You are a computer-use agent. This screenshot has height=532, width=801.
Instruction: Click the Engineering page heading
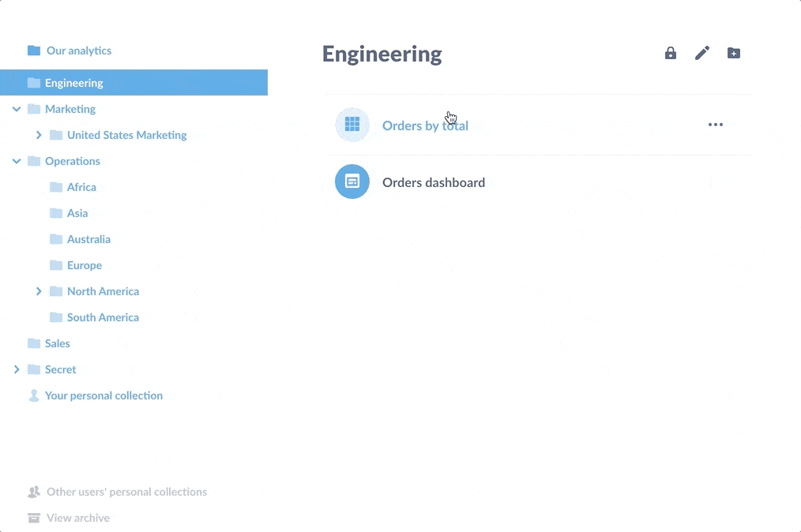[382, 54]
